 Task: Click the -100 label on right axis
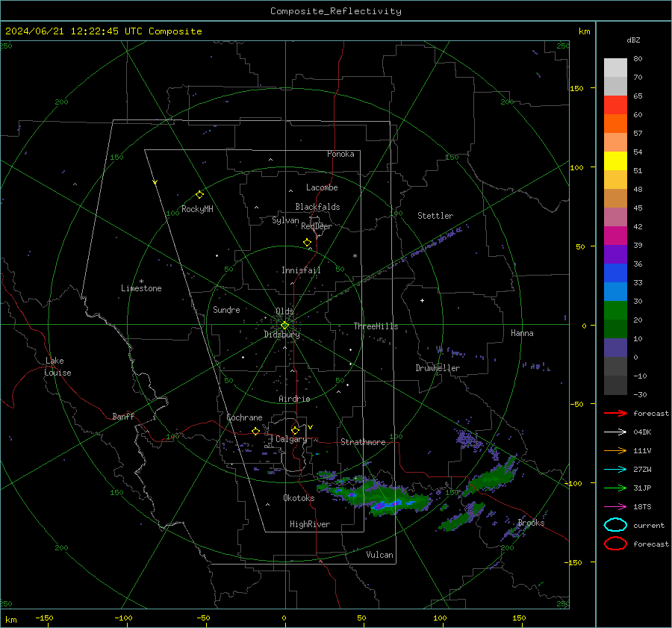pos(573,484)
